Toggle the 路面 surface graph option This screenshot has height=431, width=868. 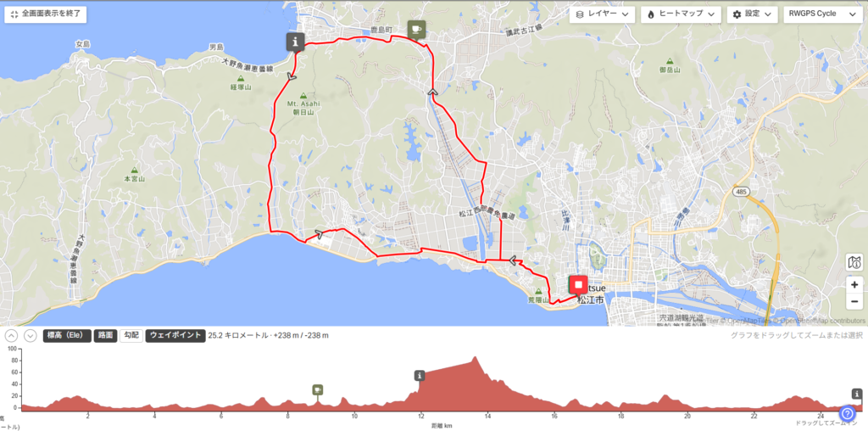pyautogui.click(x=105, y=335)
